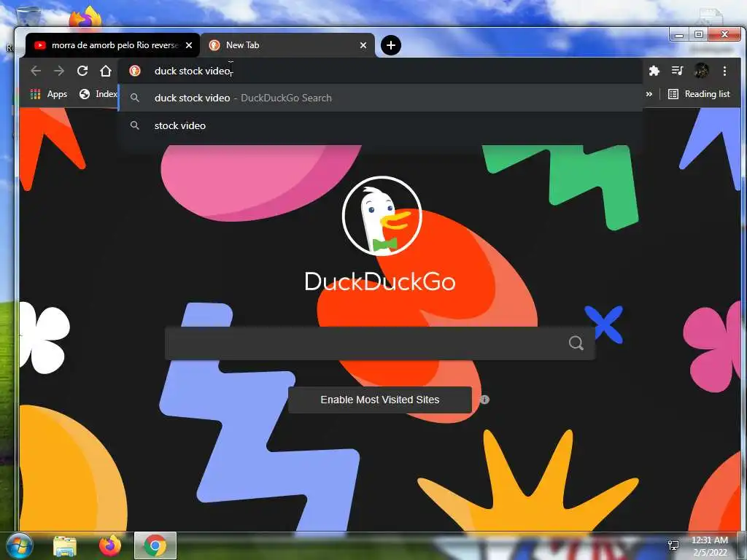Click the search icon beside duck stock video suggestion
Viewport: 747px width, 560px height.
point(135,98)
